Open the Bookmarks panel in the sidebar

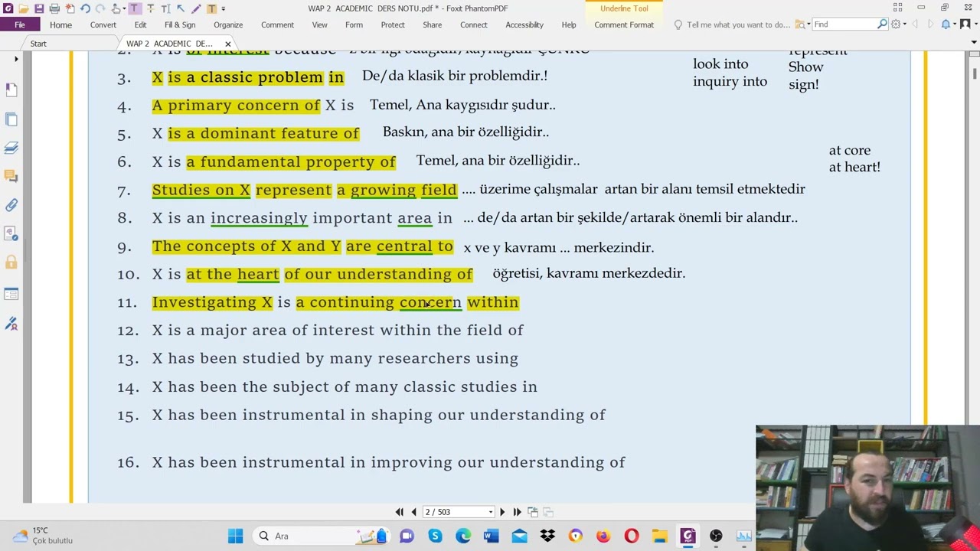click(x=11, y=90)
